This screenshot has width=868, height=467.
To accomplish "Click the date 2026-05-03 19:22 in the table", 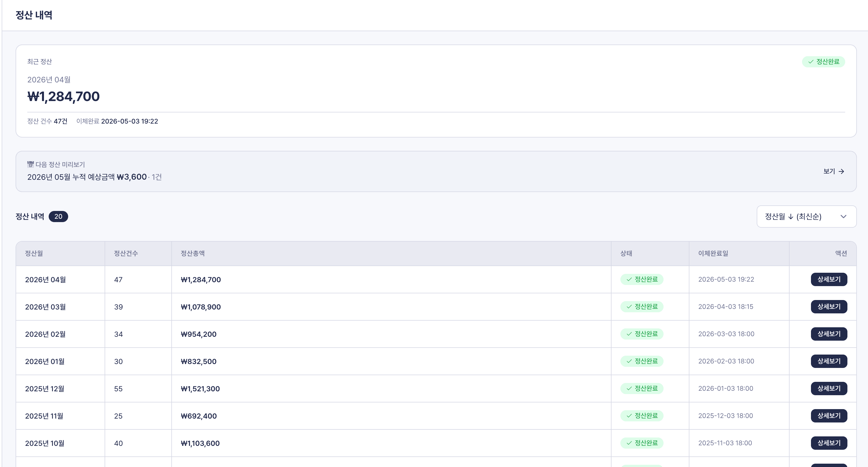I will click(x=726, y=279).
